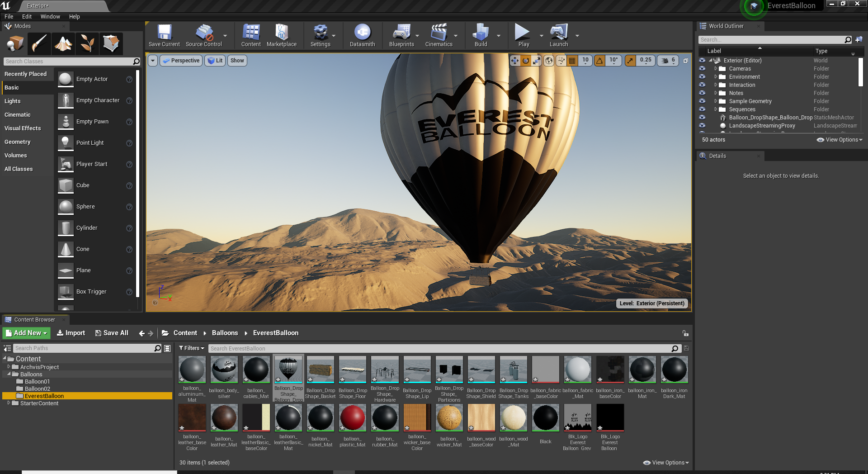
Task: Click the Show button in viewport
Action: point(237,61)
